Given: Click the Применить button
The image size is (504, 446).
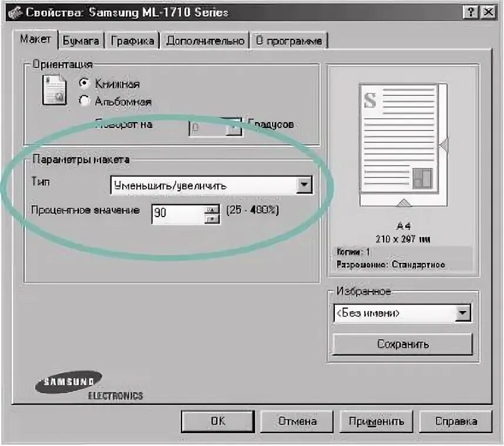Looking at the screenshot, I should tap(377, 421).
